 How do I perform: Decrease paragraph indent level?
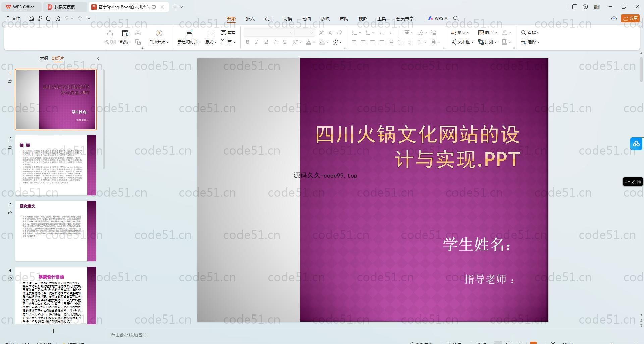(382, 33)
